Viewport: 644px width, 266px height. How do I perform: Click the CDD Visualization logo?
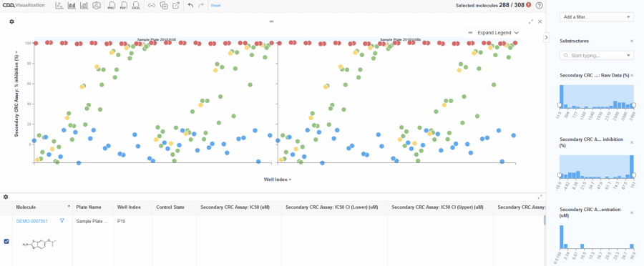(24, 5)
